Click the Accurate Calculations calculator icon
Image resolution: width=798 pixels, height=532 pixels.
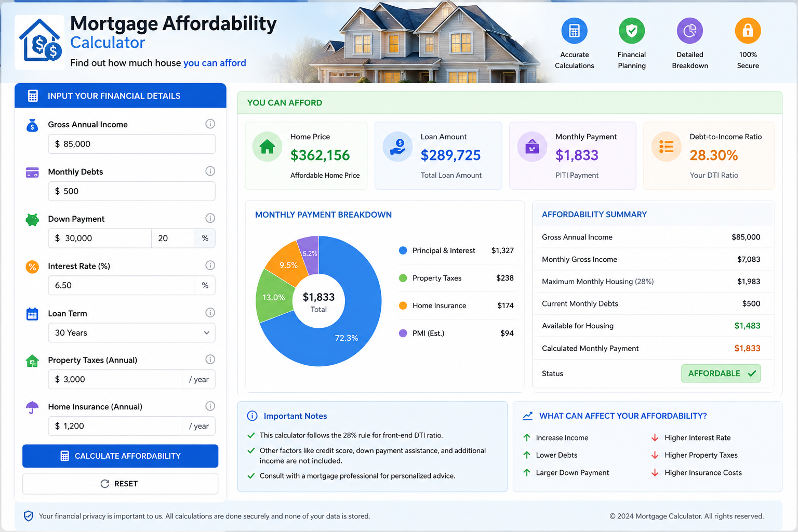click(x=574, y=31)
